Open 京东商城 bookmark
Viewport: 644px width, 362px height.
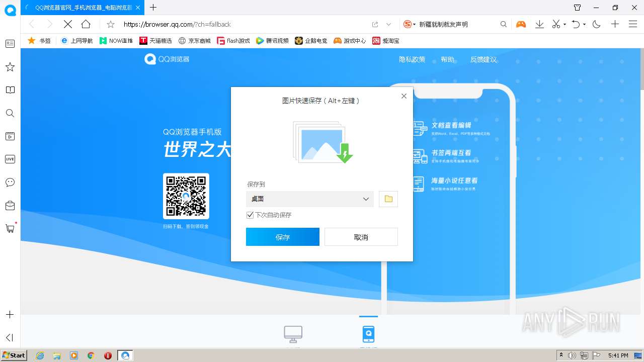[x=195, y=41]
